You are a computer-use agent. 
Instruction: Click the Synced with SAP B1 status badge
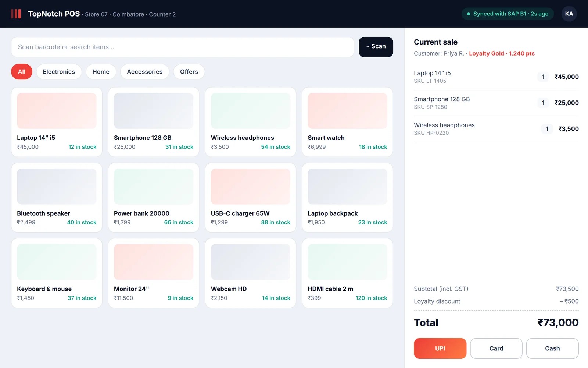tap(508, 14)
